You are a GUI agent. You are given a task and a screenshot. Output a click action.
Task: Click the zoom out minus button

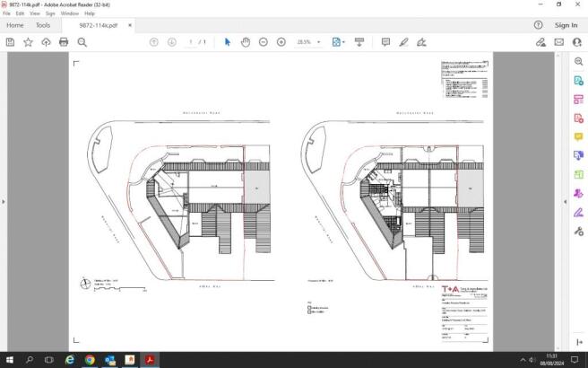coord(264,42)
